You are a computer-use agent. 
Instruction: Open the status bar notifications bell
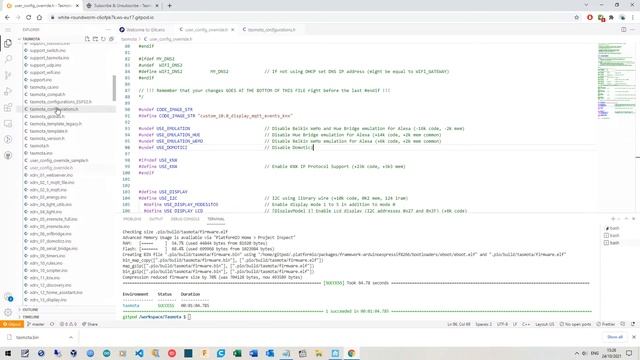tap(633, 324)
